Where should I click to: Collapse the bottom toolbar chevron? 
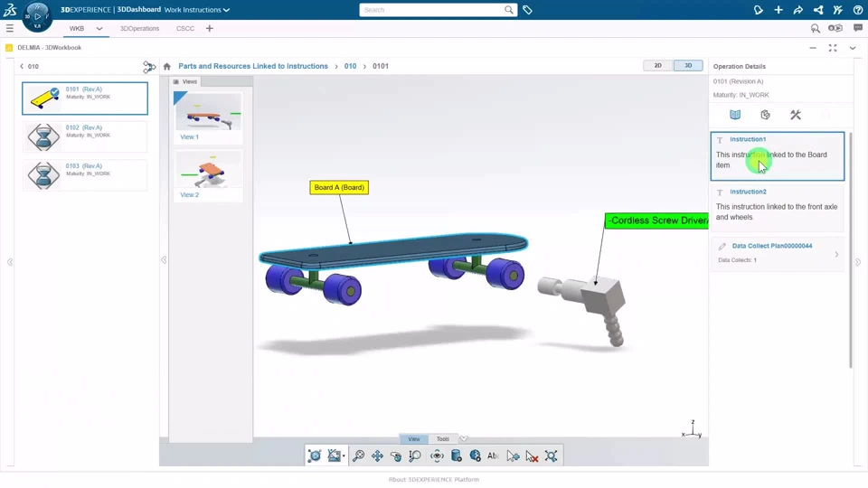coord(464,439)
